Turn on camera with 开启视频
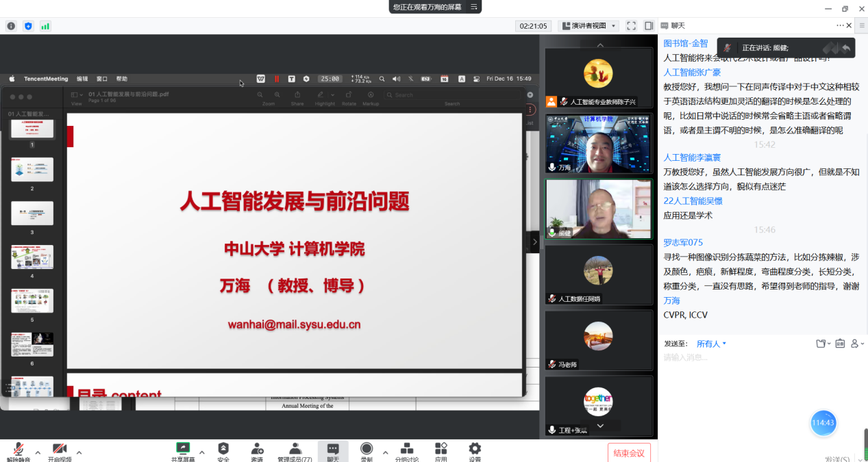The height and width of the screenshot is (462, 868). (60, 450)
